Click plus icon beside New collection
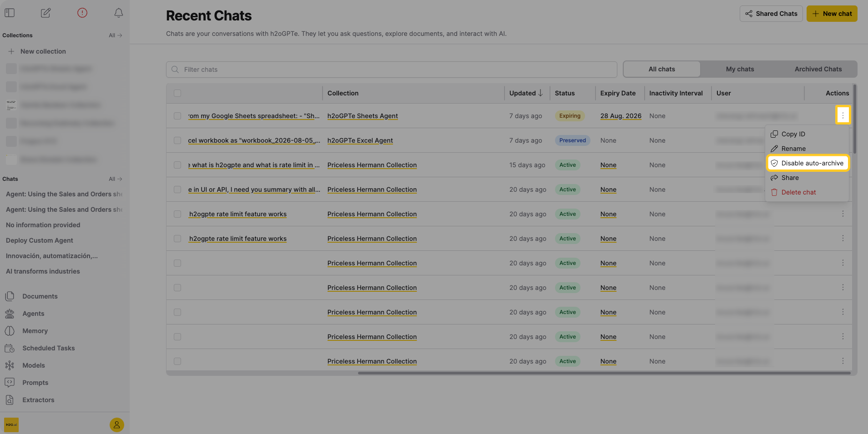 tap(11, 51)
